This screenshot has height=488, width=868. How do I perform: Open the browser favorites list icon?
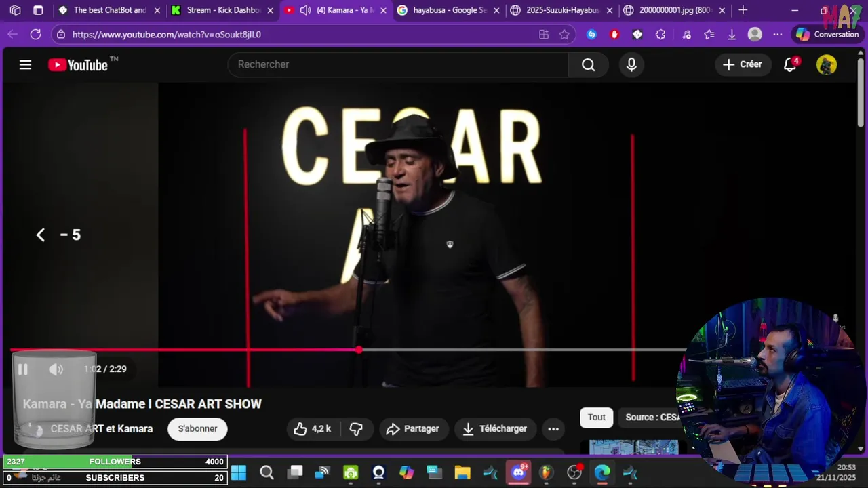[x=709, y=34]
